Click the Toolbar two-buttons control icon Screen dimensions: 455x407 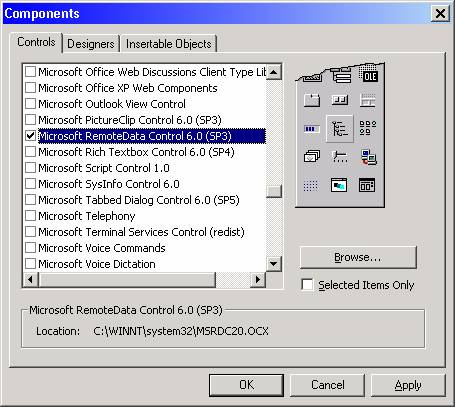click(x=340, y=100)
